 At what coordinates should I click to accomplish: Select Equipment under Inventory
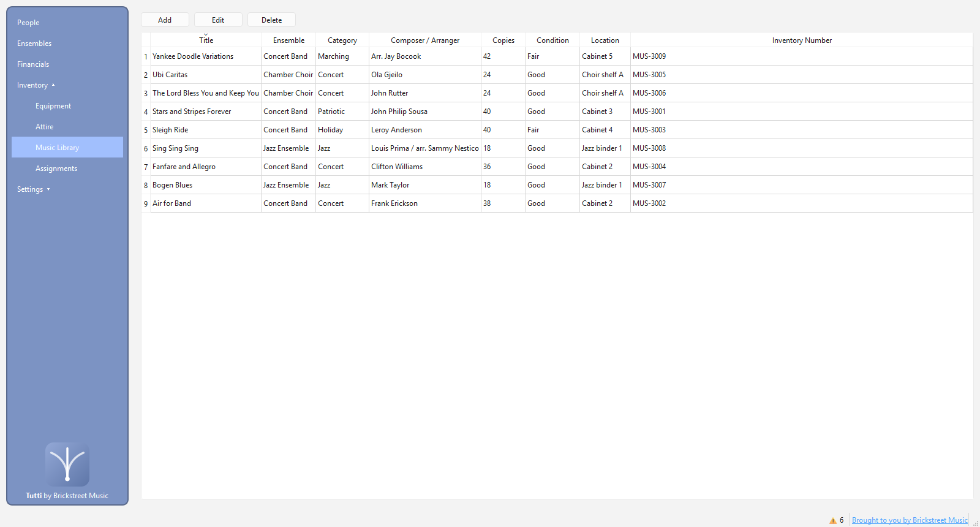67,106
